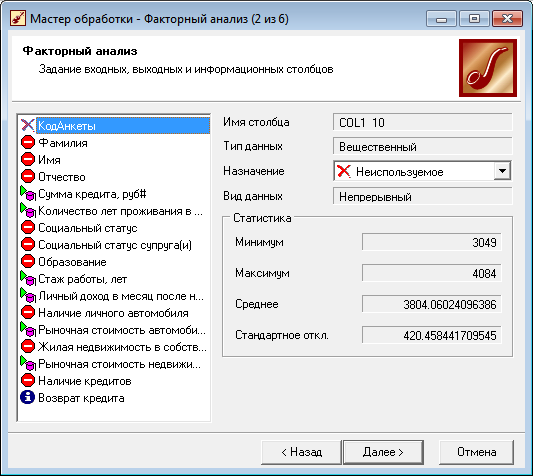This screenshot has height=476, width=533.
Task: Click the Минимум value 3049
Action: 431,242
